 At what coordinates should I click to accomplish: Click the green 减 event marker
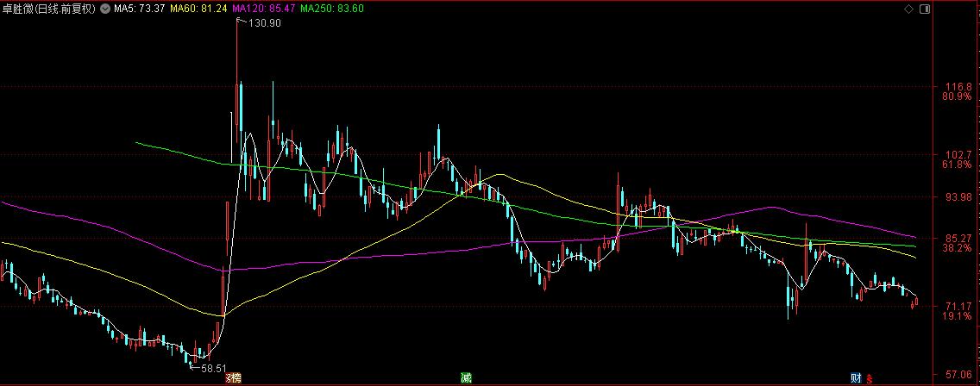coord(466,378)
